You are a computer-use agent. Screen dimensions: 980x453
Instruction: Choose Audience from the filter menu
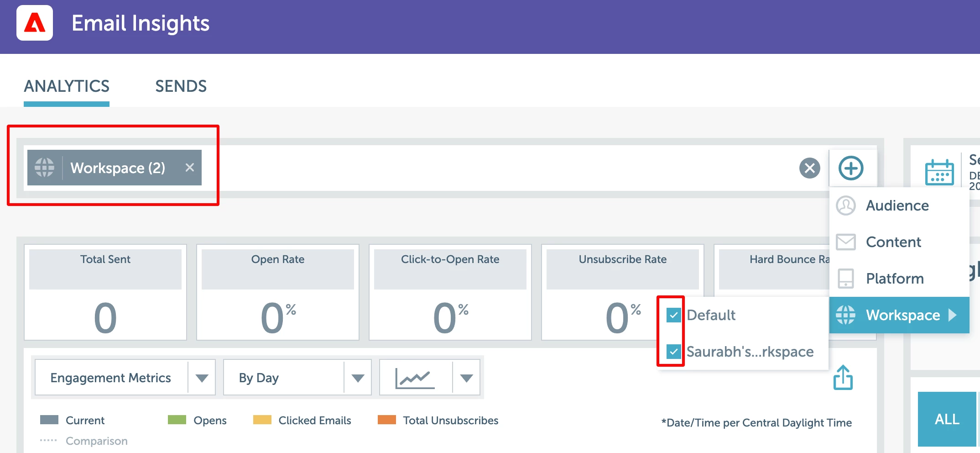899,205
